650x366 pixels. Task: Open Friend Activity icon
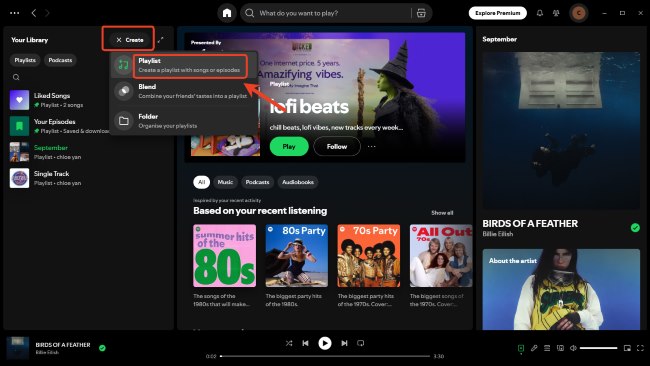(556, 13)
